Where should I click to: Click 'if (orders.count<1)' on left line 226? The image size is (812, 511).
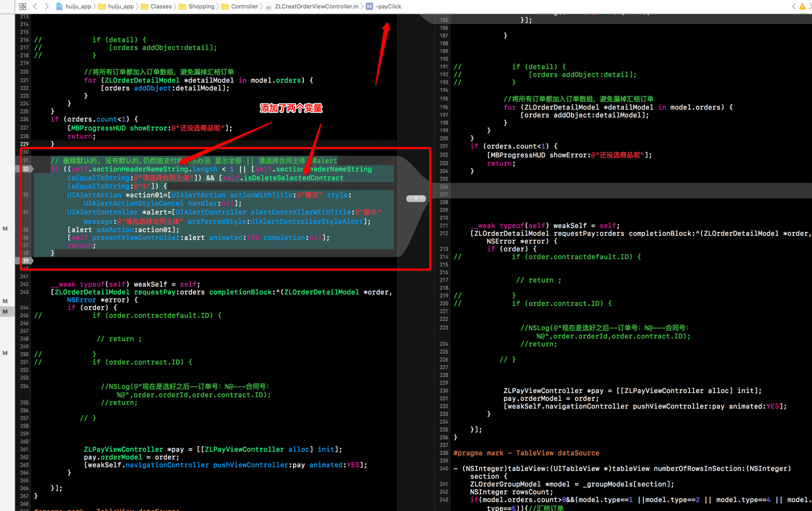point(90,119)
